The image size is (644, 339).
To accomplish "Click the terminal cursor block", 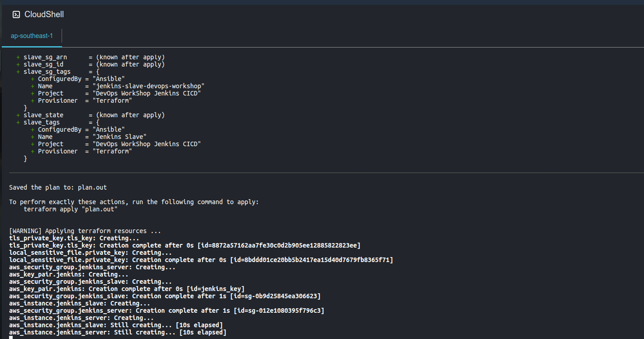I will [11, 338].
